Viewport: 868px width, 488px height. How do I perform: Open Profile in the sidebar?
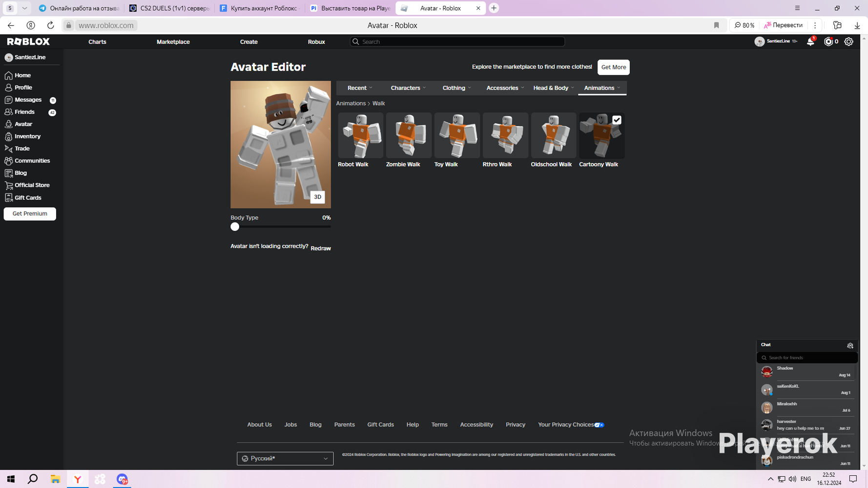19,87
